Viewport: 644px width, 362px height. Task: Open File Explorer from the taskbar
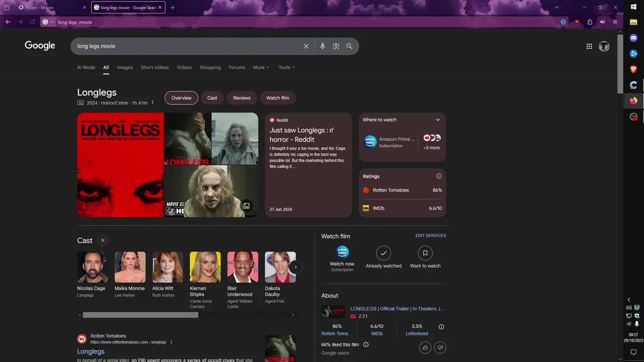tap(633, 22)
